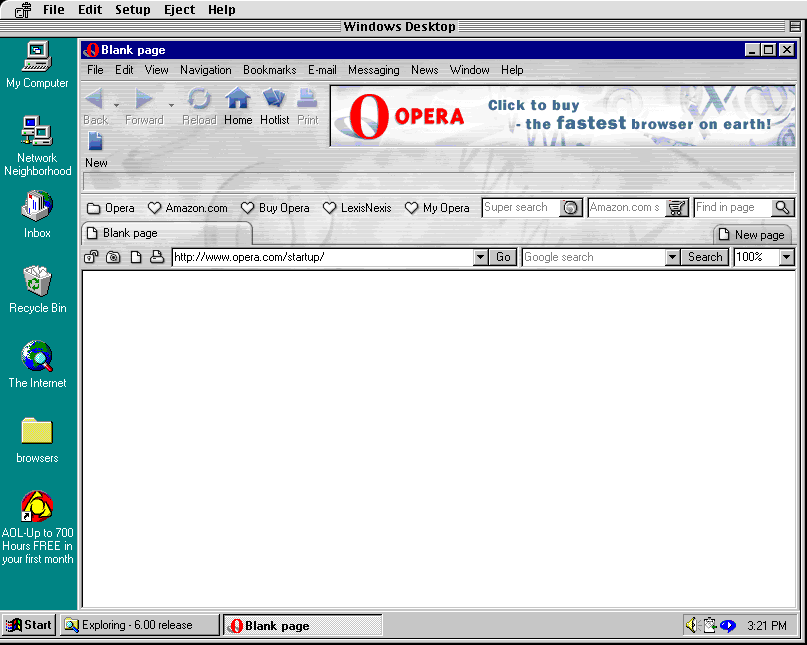807x645 pixels.
Task: Click the Print toolbar icon
Action: 307,98
